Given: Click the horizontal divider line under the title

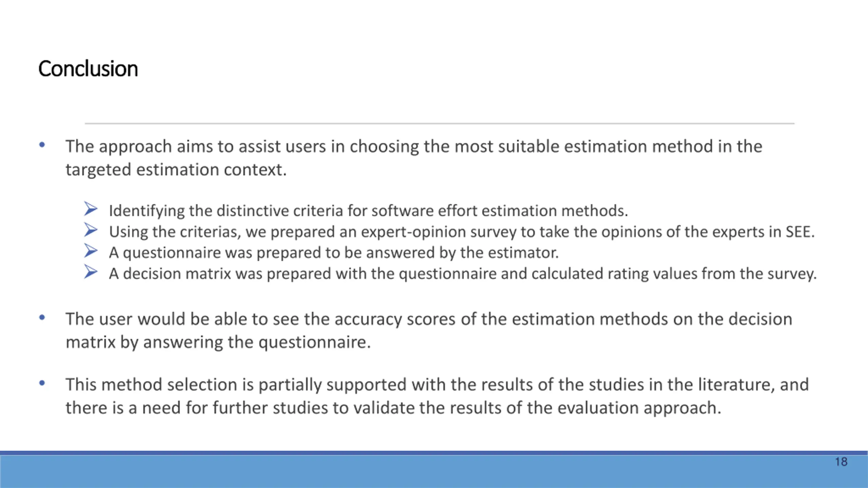Looking at the screenshot, I should tap(439, 123).
